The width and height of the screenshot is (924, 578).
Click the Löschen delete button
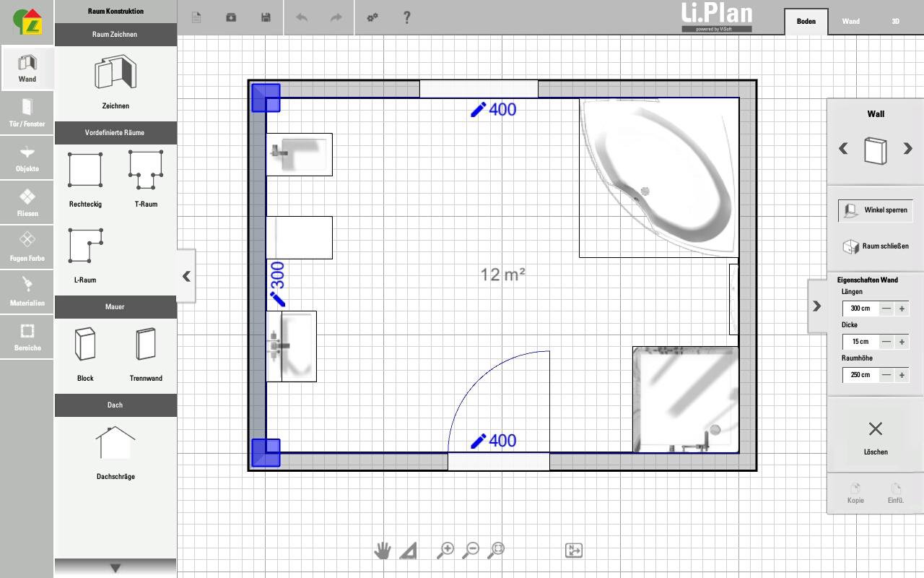[875, 436]
